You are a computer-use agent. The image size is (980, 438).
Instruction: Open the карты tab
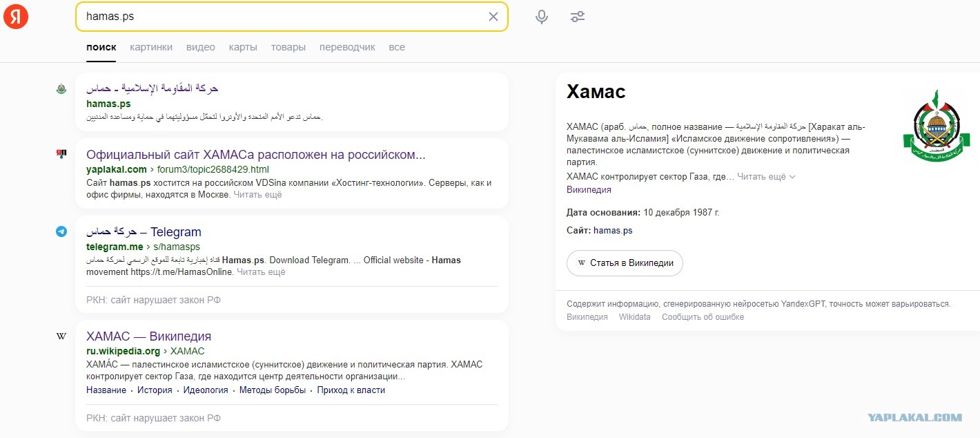tap(243, 47)
